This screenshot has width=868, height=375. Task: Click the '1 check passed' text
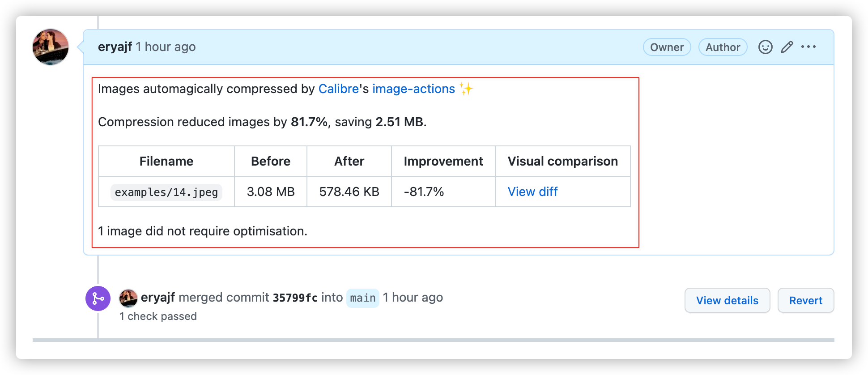tap(158, 316)
